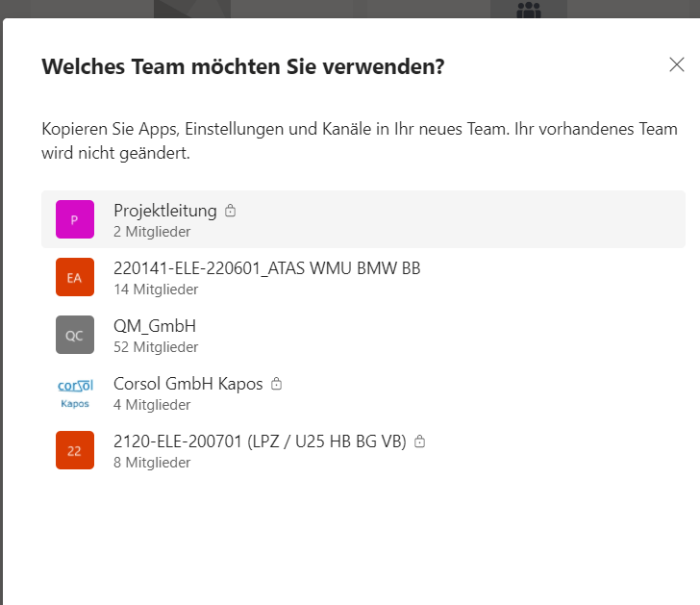Screen dimensions: 700x605
Task: Click the pink P avatar of Projektleitung
Action: pyautogui.click(x=75, y=219)
